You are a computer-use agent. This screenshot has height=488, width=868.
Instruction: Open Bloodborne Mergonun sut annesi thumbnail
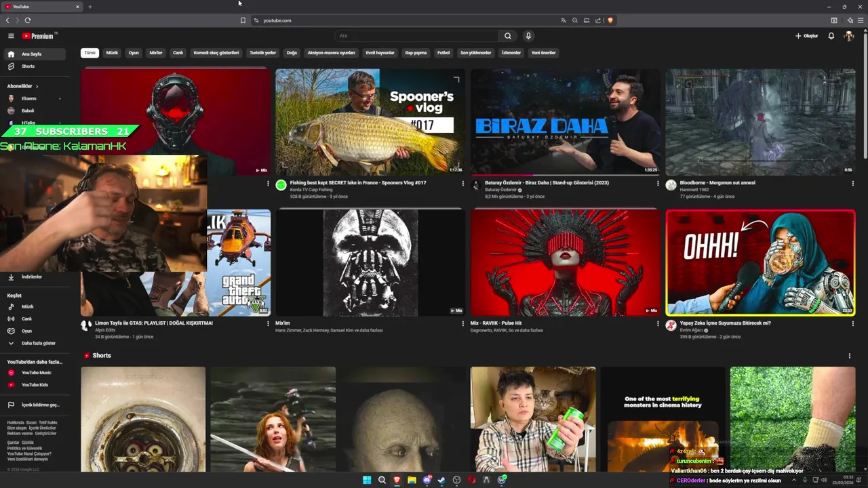760,122
